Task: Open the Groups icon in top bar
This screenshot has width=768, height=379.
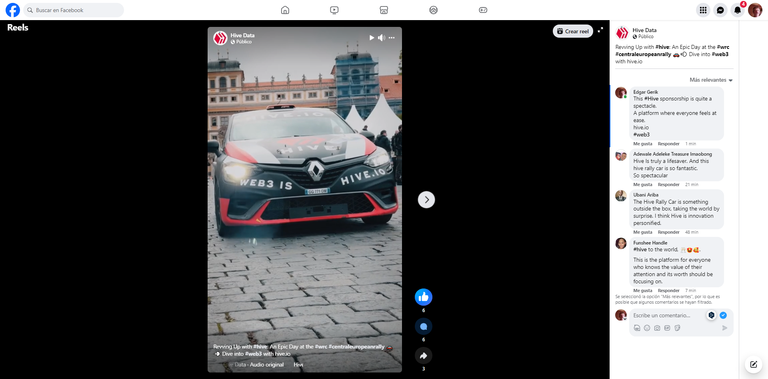Action: pos(433,10)
